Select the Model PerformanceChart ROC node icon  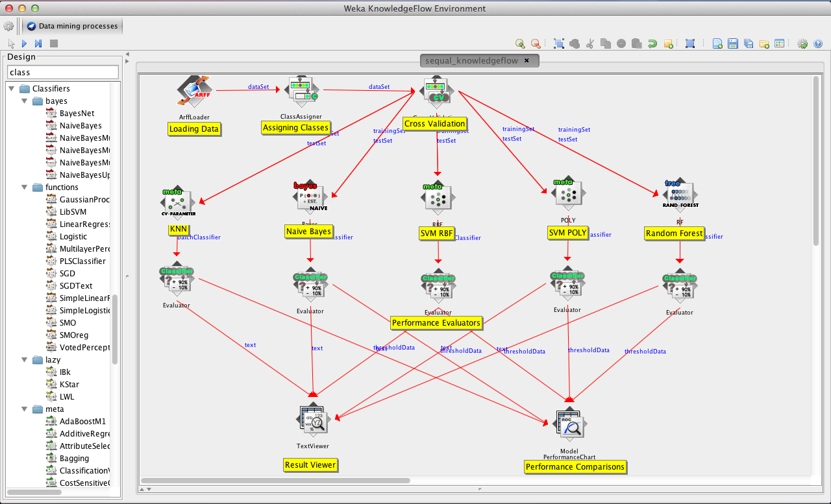(570, 425)
